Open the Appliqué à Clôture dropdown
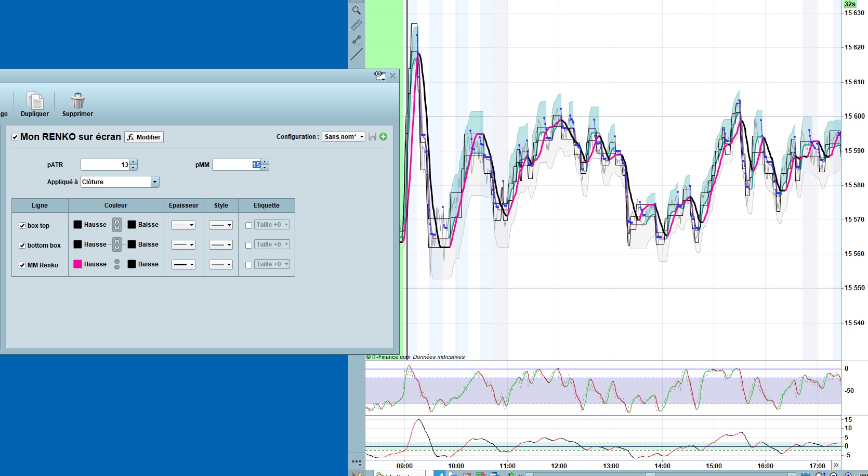The image size is (868, 476). click(x=155, y=182)
